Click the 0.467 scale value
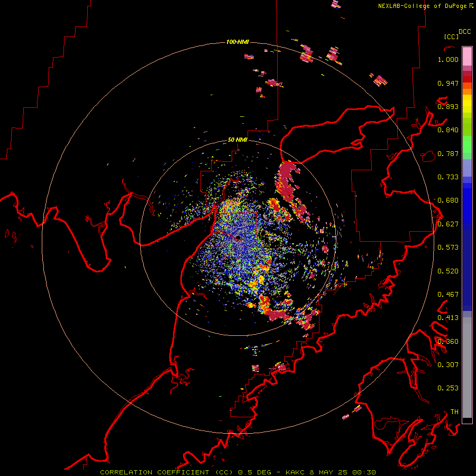 [x=448, y=295]
